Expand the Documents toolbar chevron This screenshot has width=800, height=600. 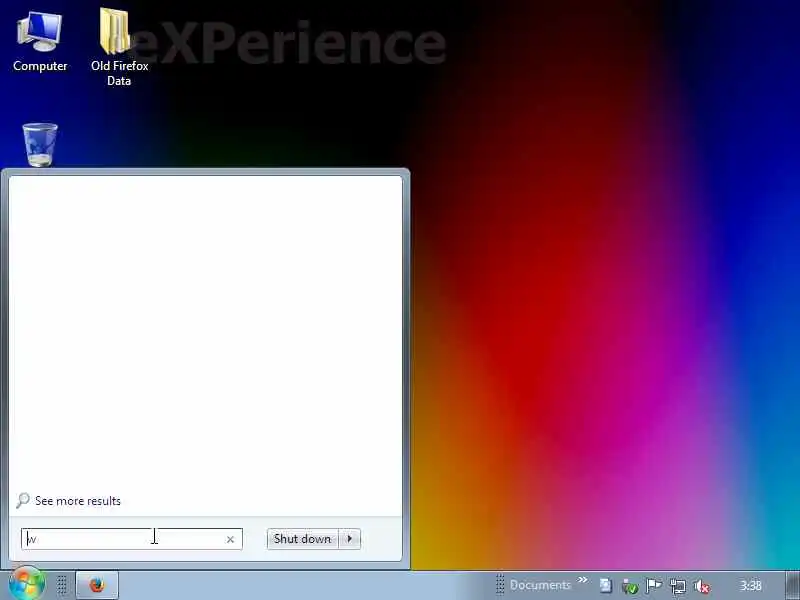click(583, 580)
